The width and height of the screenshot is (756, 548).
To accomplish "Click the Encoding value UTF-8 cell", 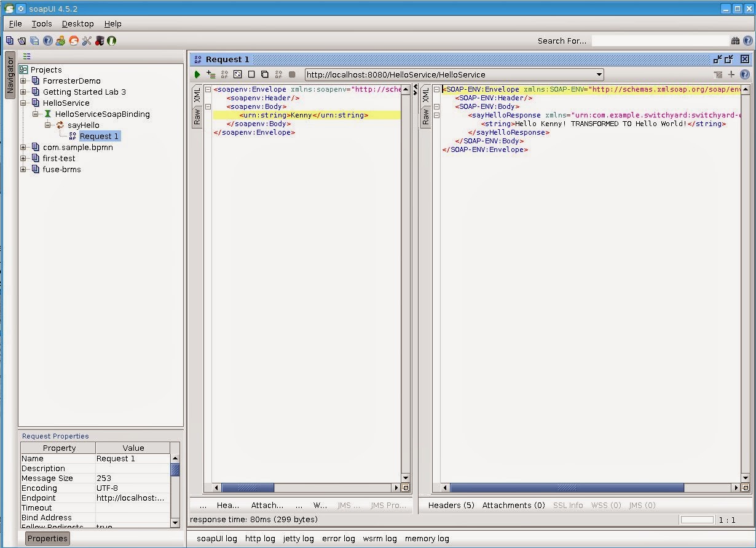I will (x=133, y=488).
